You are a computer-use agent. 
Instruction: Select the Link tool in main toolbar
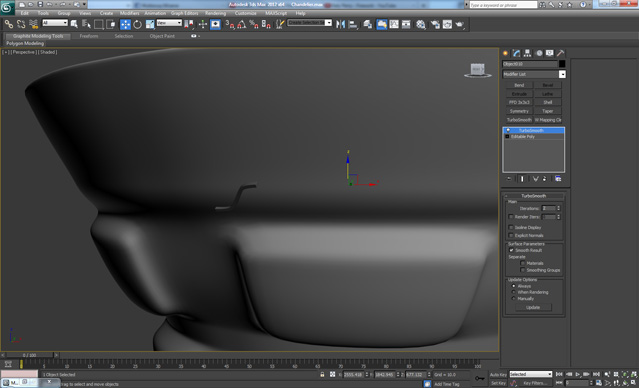(8, 24)
